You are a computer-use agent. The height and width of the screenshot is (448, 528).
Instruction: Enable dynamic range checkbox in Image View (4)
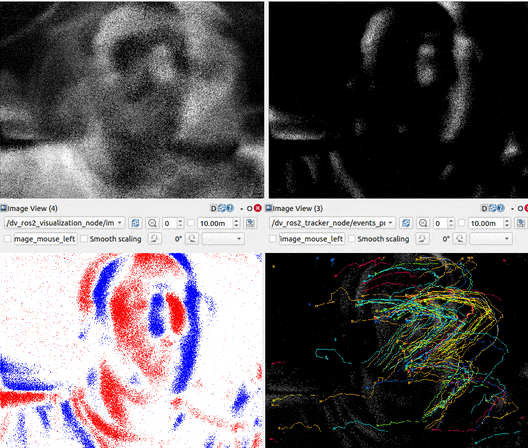click(191, 223)
